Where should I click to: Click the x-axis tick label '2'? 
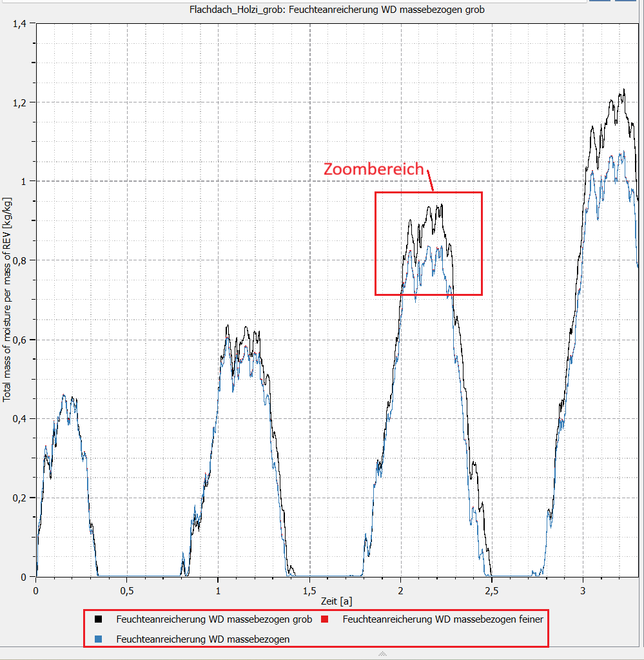click(x=401, y=591)
